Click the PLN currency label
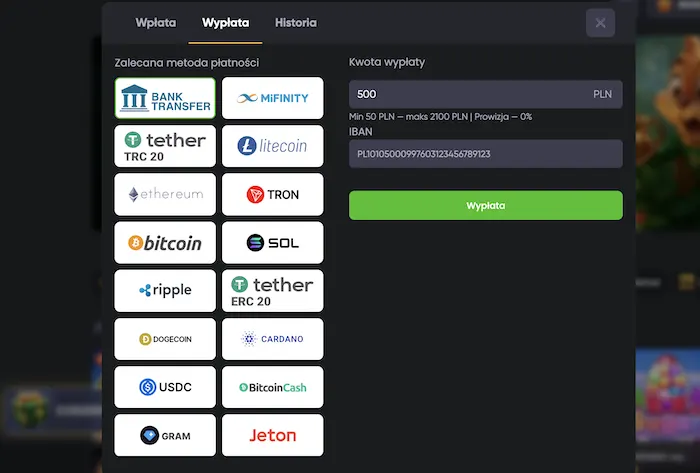Viewport: 700px width, 473px height. pos(602,94)
